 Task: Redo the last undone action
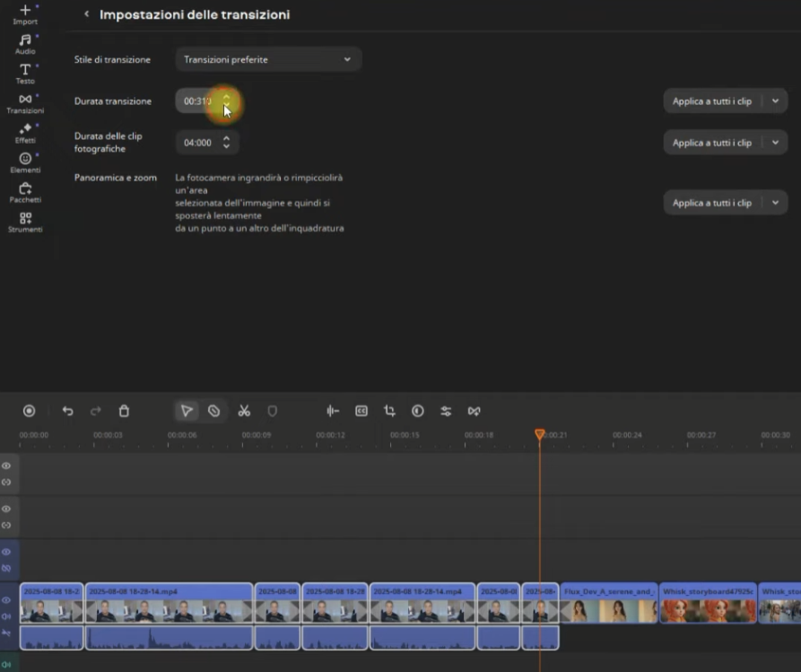click(x=95, y=411)
